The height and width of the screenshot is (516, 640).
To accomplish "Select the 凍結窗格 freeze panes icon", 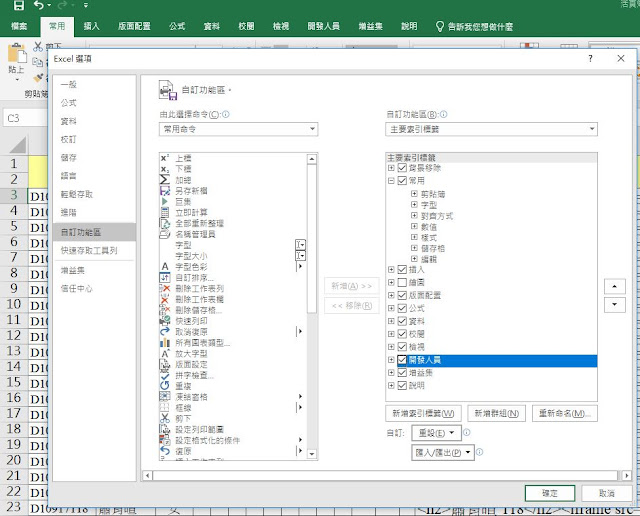I will (x=164, y=397).
